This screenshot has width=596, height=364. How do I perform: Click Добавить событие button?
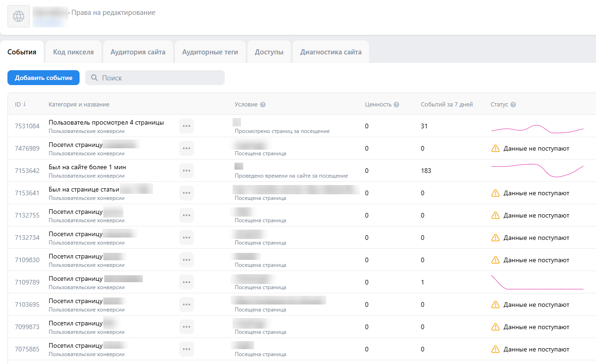click(x=44, y=78)
